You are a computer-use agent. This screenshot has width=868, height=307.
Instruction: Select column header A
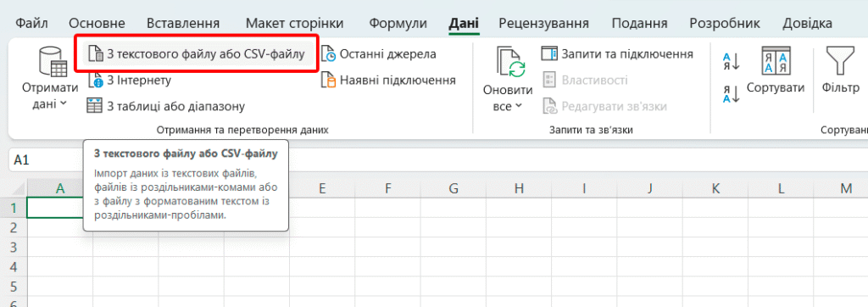click(60, 188)
